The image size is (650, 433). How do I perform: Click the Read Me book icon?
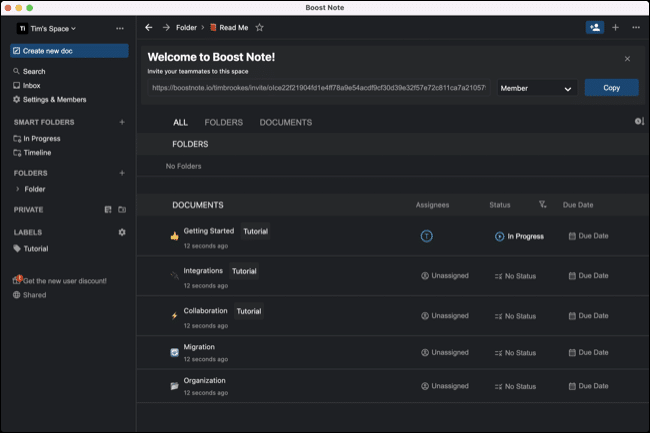(x=213, y=28)
